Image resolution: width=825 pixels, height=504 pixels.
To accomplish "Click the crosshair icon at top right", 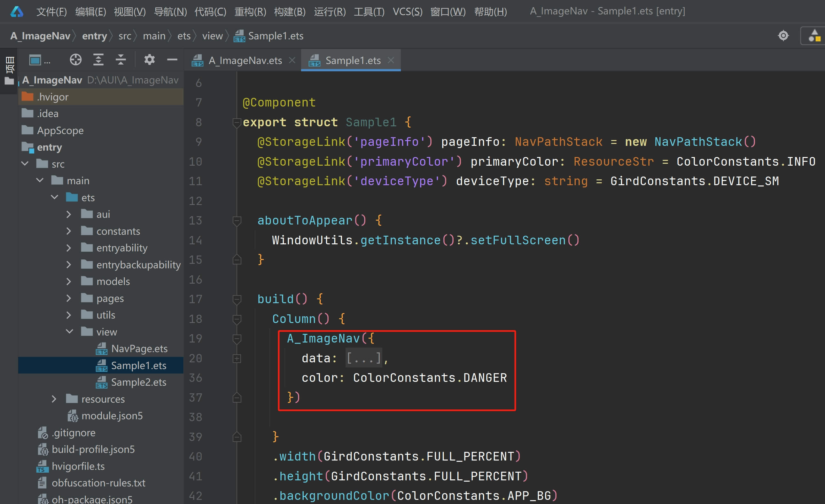I will pos(783,35).
